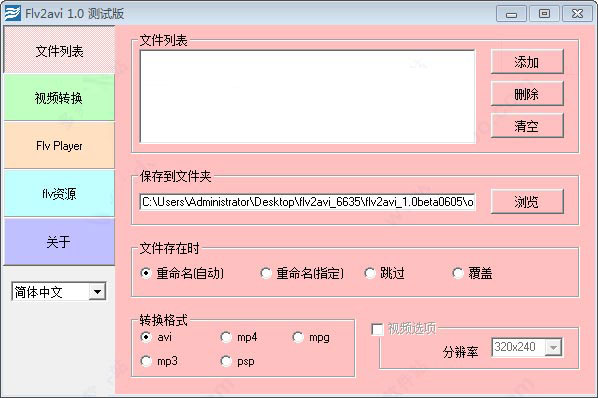Switch to the 视频转换 tab
The width and height of the screenshot is (598, 398).
pos(59,98)
